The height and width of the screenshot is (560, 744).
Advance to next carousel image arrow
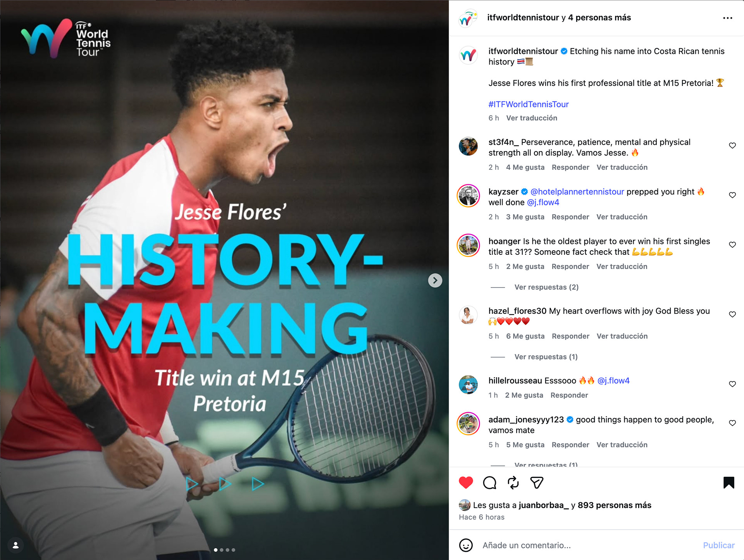point(435,280)
